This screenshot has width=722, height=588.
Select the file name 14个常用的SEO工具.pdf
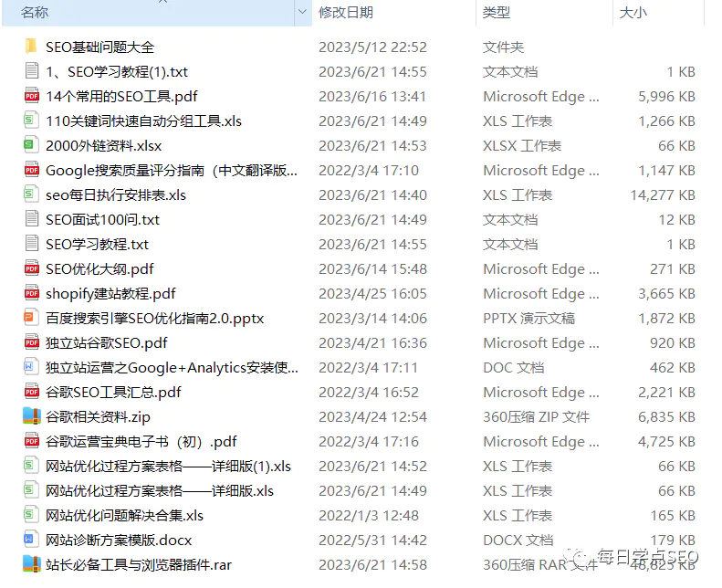coord(121,96)
